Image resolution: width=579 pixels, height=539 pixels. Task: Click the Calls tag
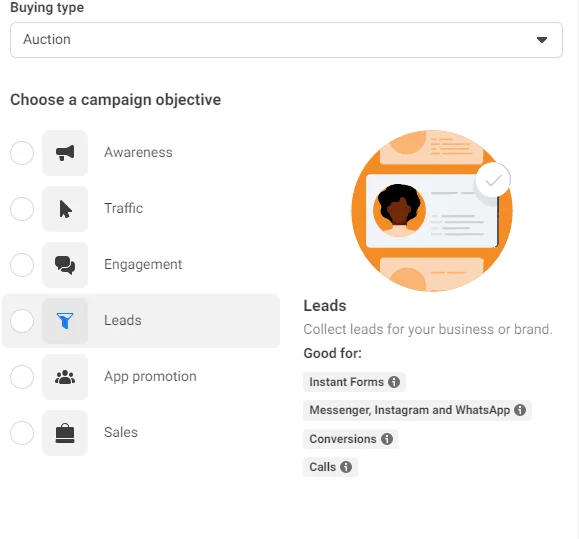[x=330, y=467]
